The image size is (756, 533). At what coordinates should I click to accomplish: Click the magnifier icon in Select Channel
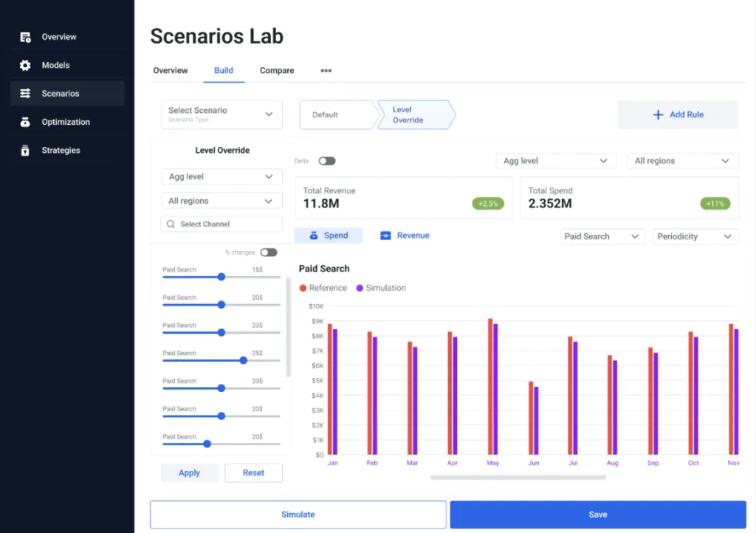(171, 224)
